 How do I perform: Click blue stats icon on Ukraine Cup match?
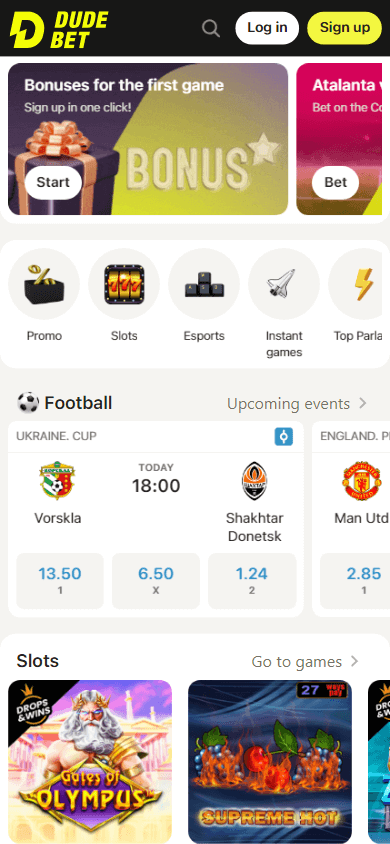point(284,436)
